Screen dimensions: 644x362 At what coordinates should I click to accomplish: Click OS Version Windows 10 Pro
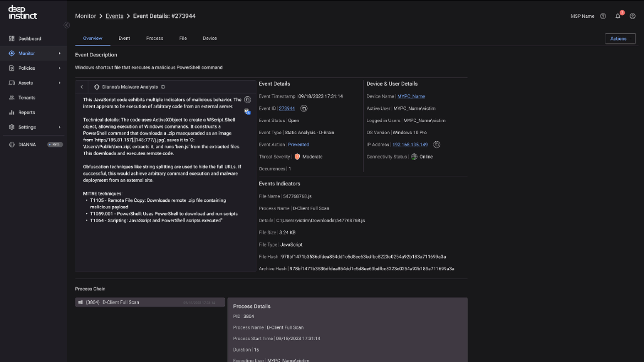coord(410,132)
